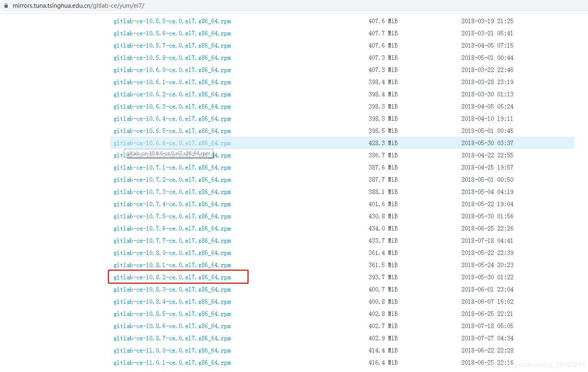The width and height of the screenshot is (588, 372).
Task: Click the 361.4 MiB size cell
Action: point(383,253)
